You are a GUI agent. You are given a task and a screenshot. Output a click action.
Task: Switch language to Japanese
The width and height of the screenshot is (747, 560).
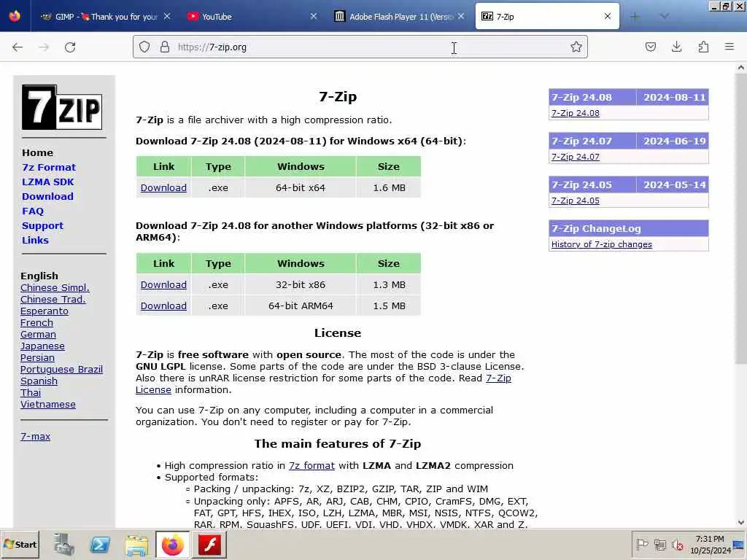pyautogui.click(x=42, y=346)
